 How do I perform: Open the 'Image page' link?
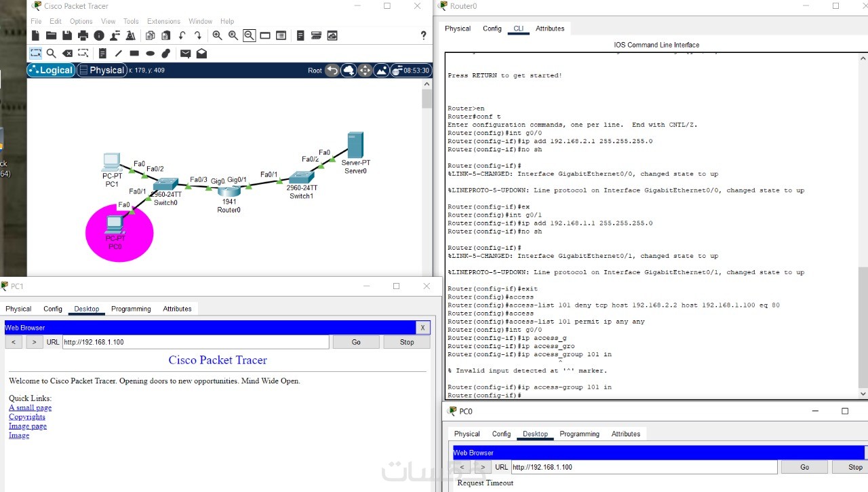[x=28, y=426]
